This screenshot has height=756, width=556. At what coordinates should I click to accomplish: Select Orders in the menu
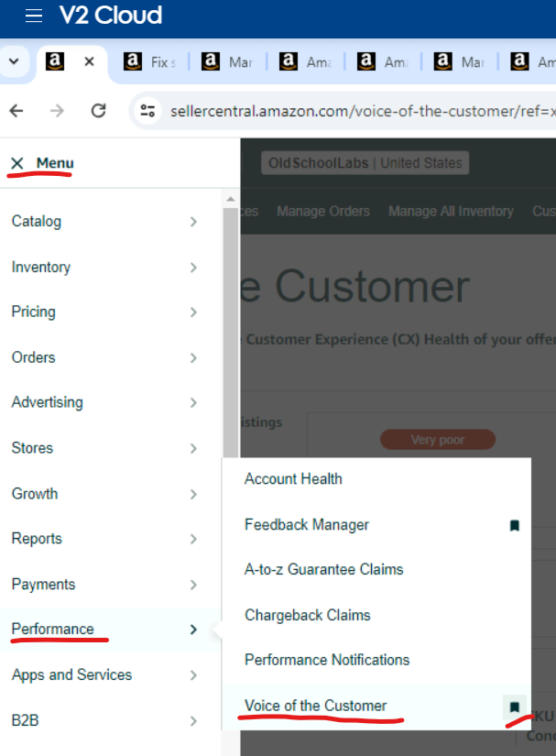point(34,357)
